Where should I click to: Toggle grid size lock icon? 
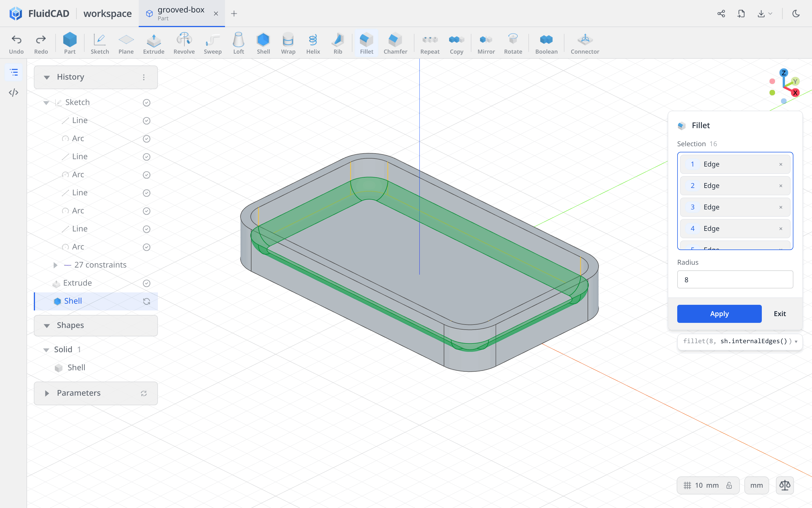729,485
